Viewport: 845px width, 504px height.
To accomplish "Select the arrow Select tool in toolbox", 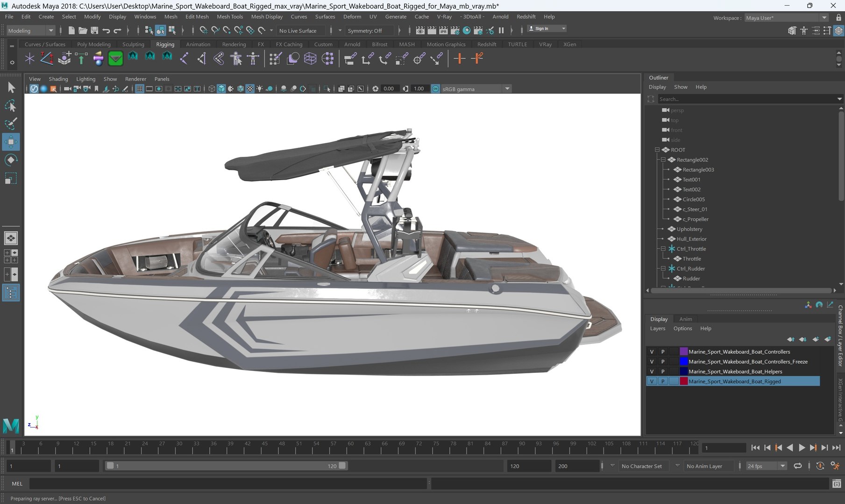I will [11, 88].
